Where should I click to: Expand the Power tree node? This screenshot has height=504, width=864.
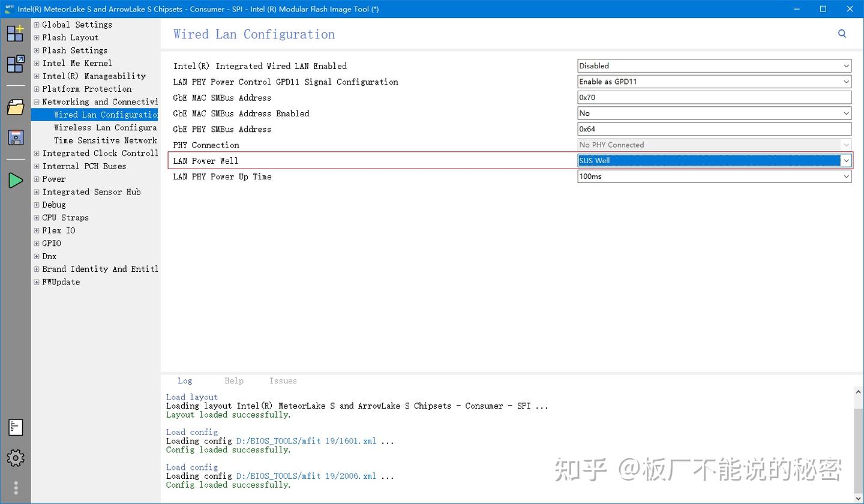pos(37,179)
